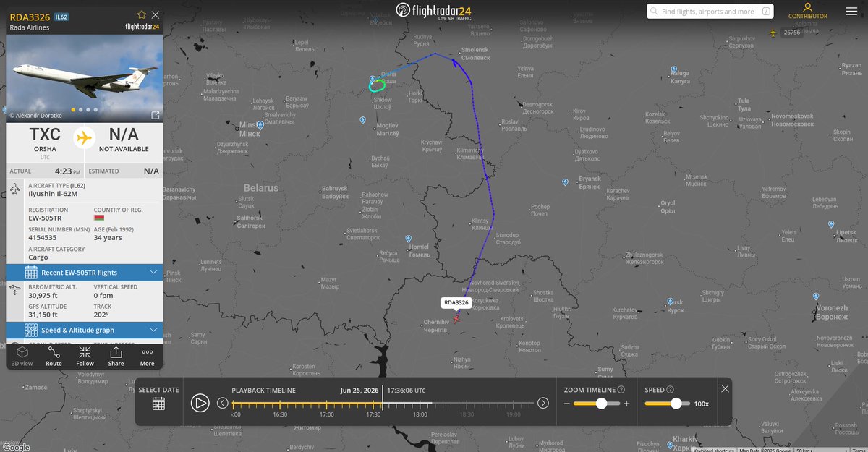
Task: Increase zoom timeline with plus
Action: (626, 404)
